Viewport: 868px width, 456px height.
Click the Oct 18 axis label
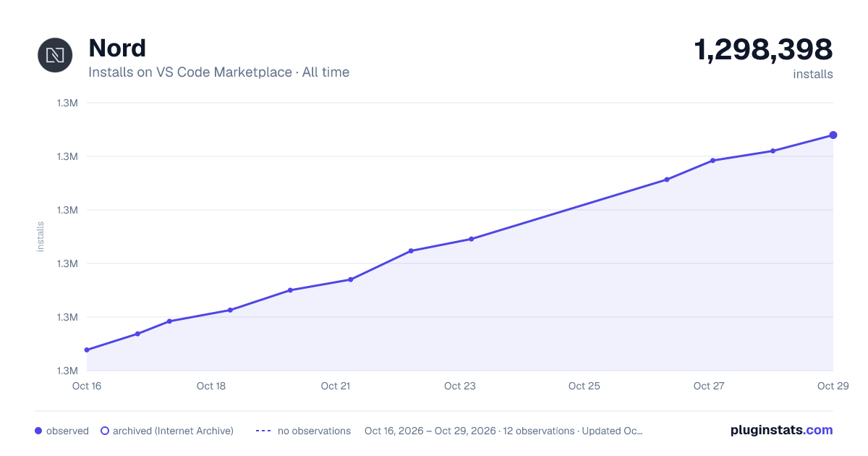pyautogui.click(x=211, y=386)
